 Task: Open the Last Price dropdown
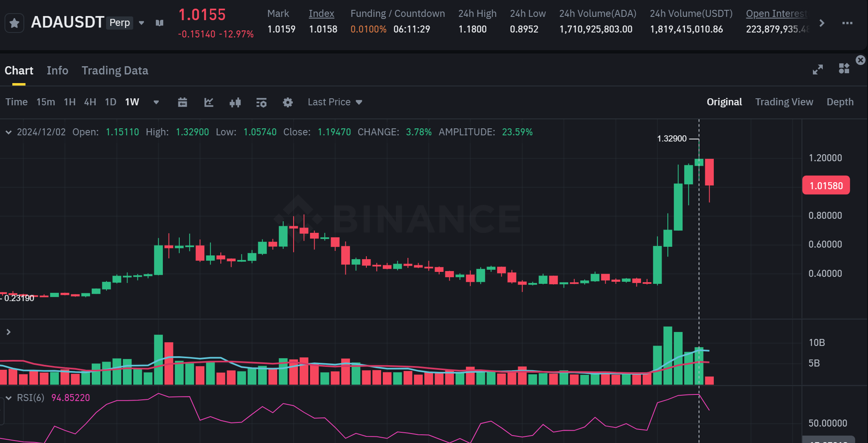(x=335, y=102)
